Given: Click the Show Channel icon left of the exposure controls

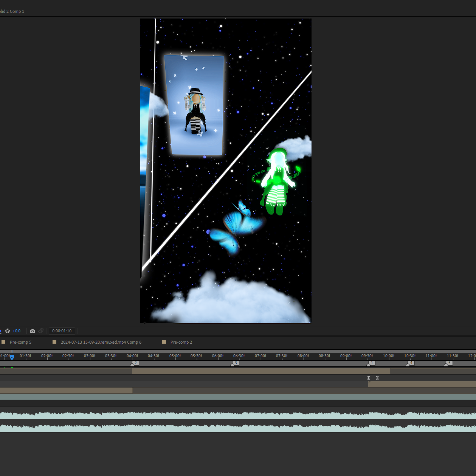Looking at the screenshot, I should click(1, 331).
